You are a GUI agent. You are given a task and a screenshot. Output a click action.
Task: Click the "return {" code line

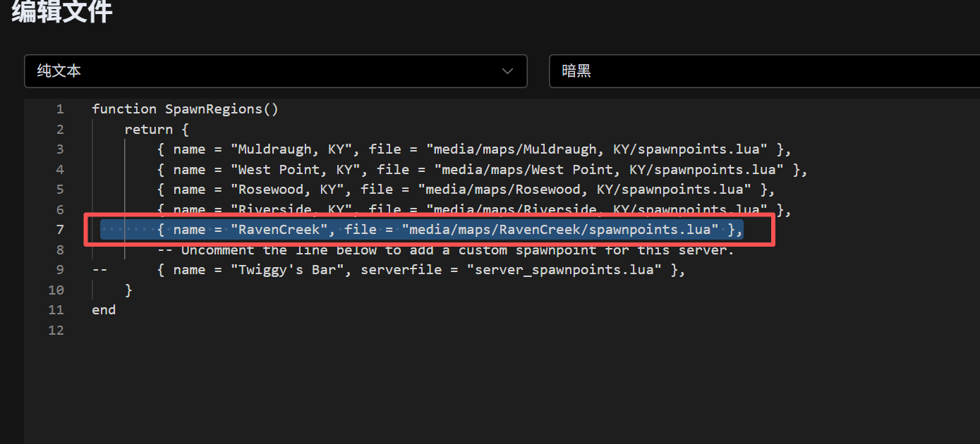157,130
